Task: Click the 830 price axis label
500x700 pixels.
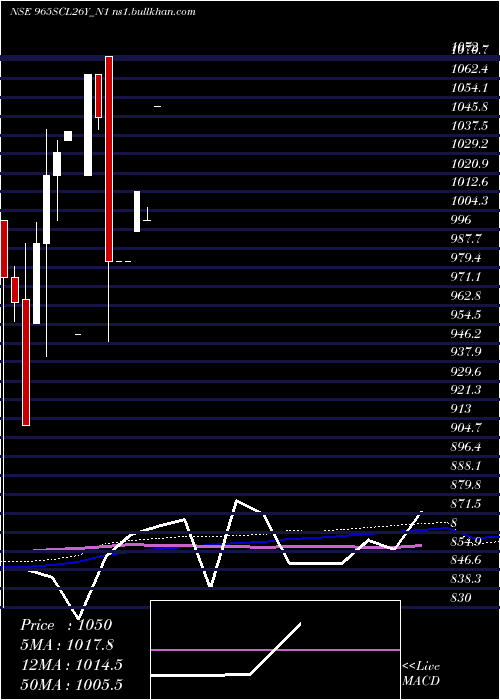Action: (x=461, y=598)
